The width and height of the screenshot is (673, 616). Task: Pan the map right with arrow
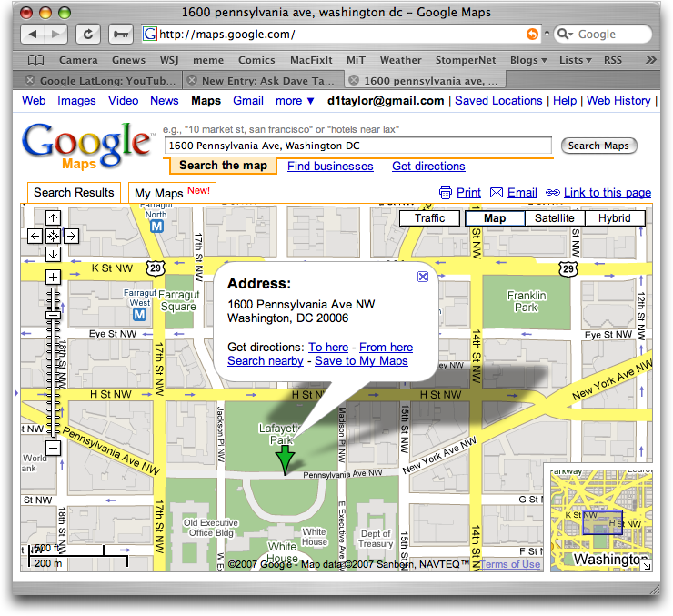point(72,236)
